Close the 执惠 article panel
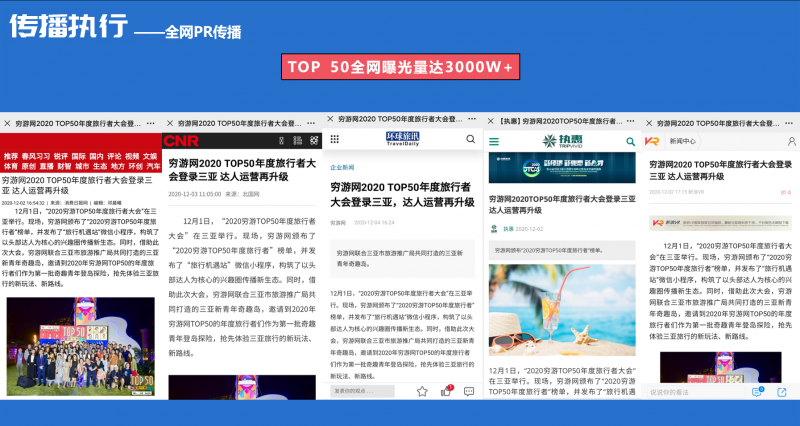Image resolution: width=800 pixels, height=426 pixels. 491,121
